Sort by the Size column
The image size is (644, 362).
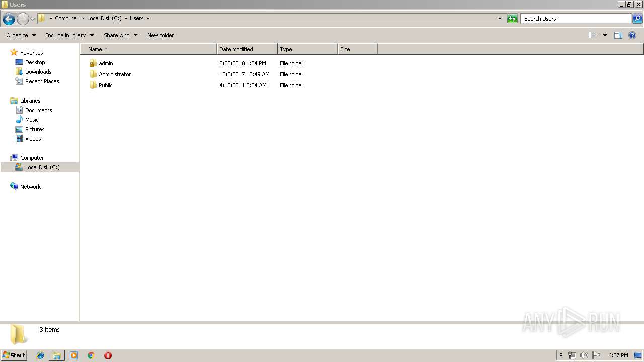click(x=358, y=49)
